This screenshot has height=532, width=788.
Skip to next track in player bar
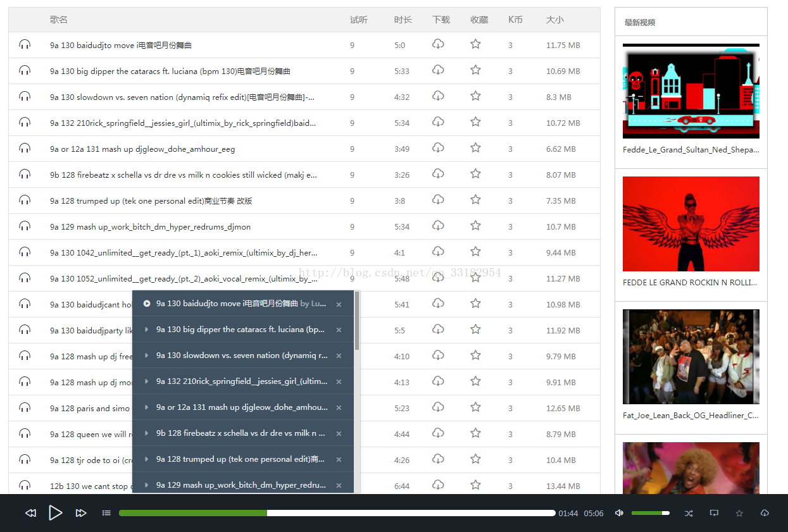click(x=81, y=513)
